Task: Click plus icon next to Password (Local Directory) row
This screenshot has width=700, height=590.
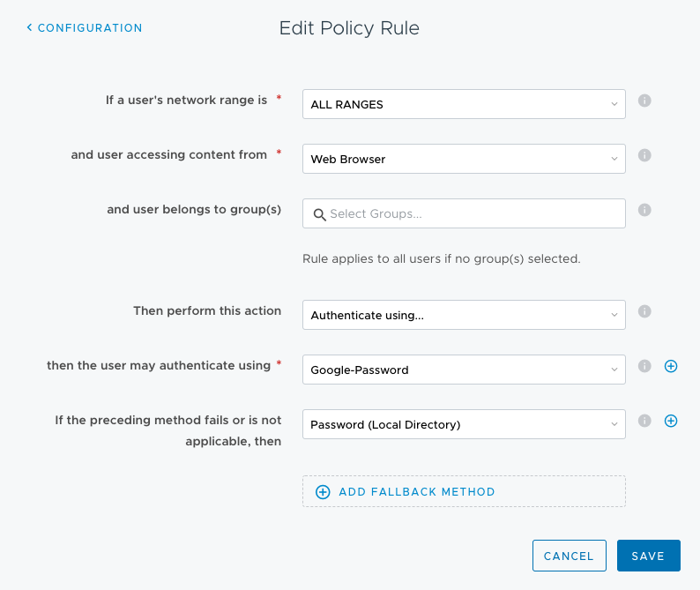Action: (x=671, y=421)
